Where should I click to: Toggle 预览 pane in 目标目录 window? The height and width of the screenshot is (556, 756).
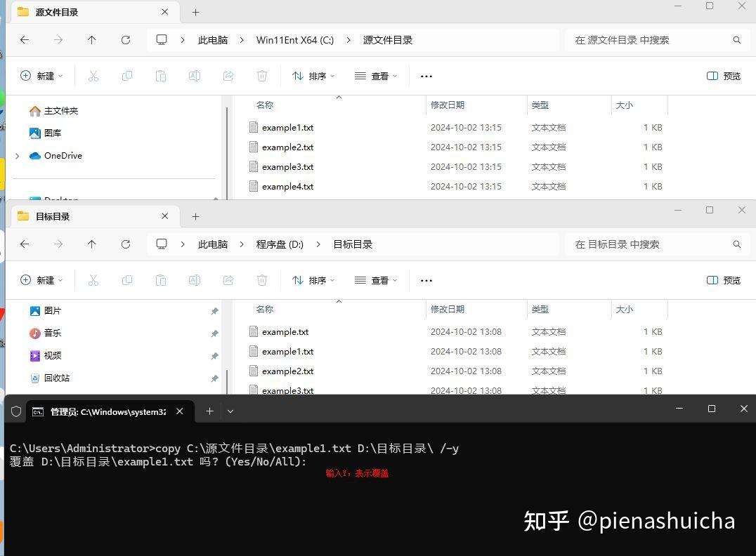(x=723, y=280)
